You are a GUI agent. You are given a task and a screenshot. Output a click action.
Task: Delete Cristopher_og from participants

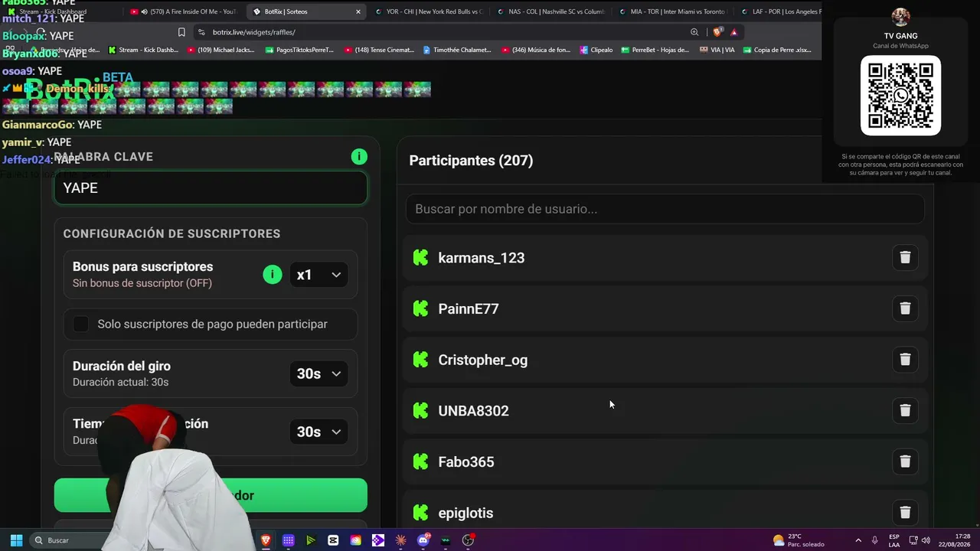pos(905,360)
